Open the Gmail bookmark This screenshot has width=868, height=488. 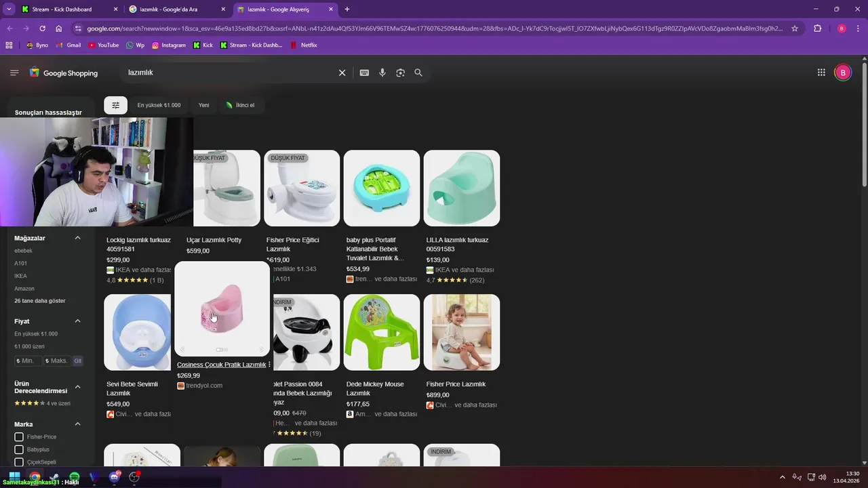68,45
